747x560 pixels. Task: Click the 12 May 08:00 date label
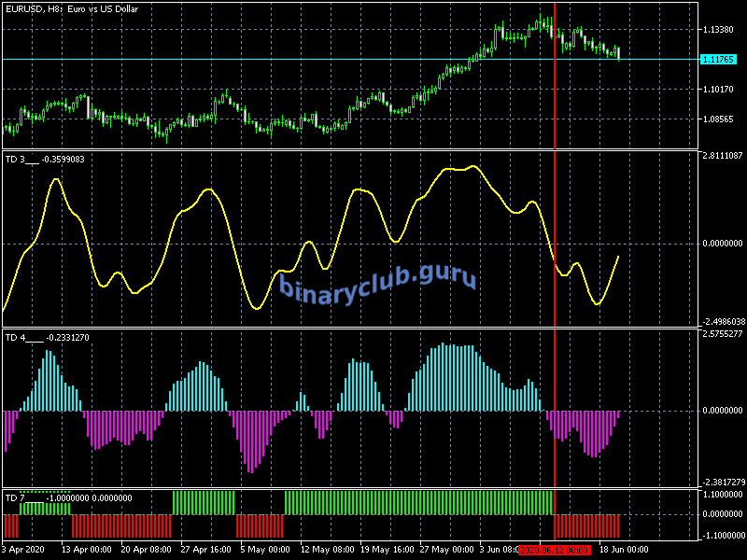coord(327,550)
